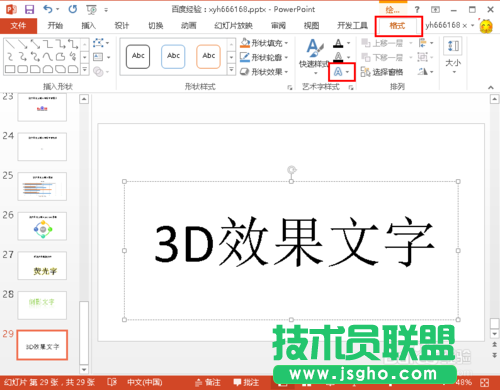Click the slide panel scroll up arrow
The height and width of the screenshot is (390, 500).
(x=84, y=99)
